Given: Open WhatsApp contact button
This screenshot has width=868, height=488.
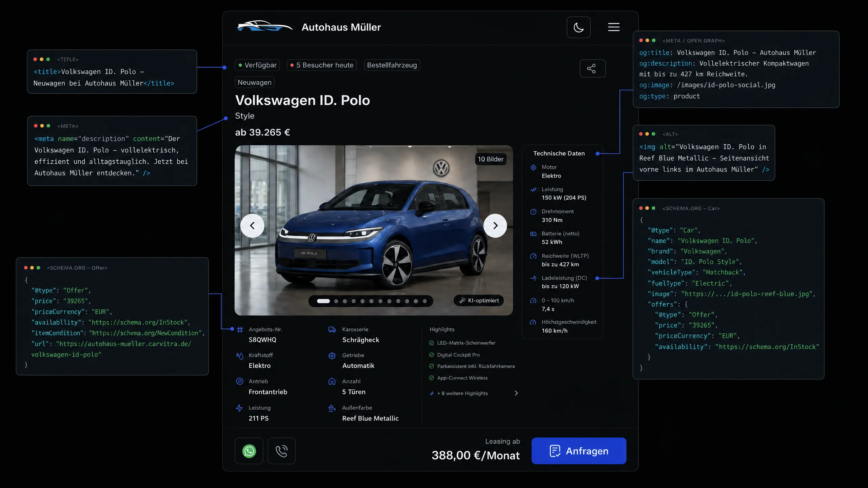Looking at the screenshot, I should pos(249,451).
